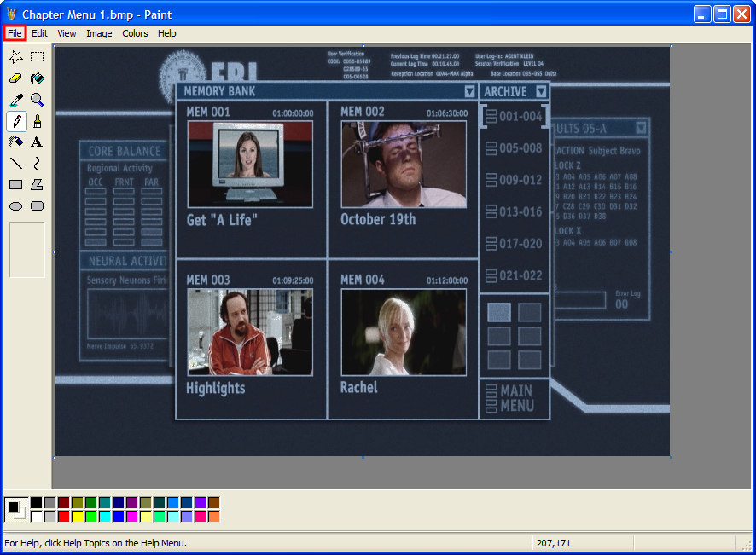The width and height of the screenshot is (756, 555).
Task: Choose the Magnifier tool
Action: pyautogui.click(x=38, y=100)
